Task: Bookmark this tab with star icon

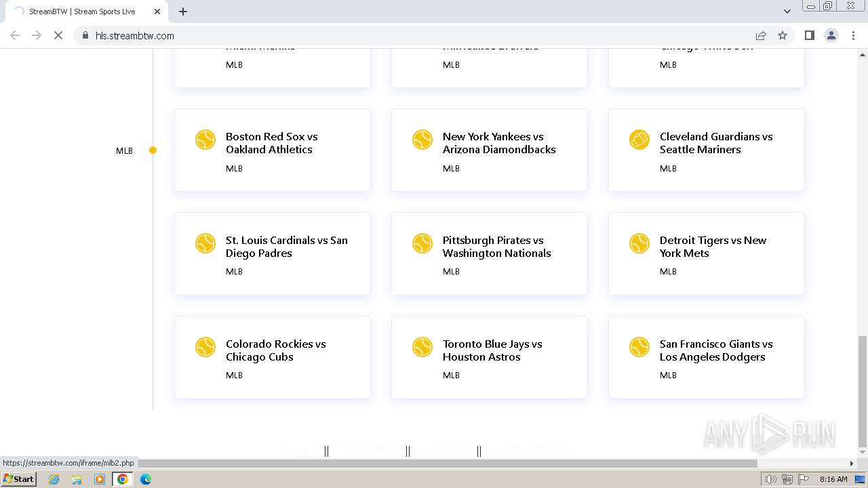Action: click(x=783, y=35)
